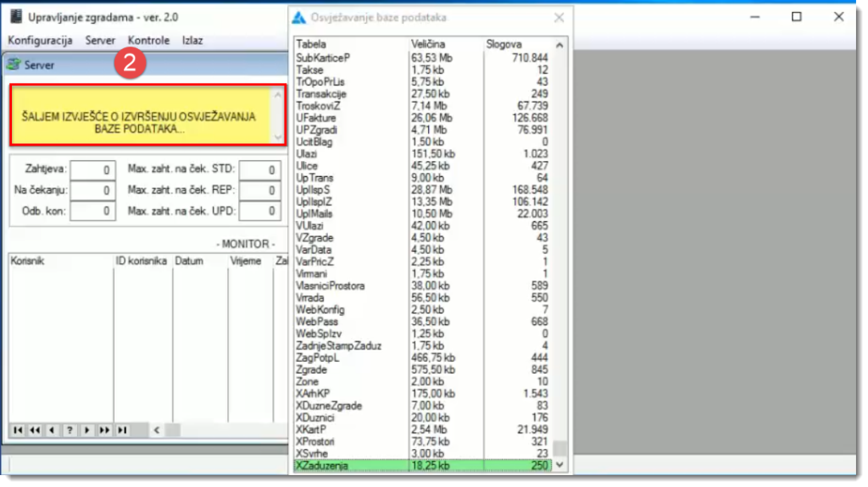The height and width of the screenshot is (487, 868).
Task: Jump back several records with double-left arrow
Action: [35, 430]
